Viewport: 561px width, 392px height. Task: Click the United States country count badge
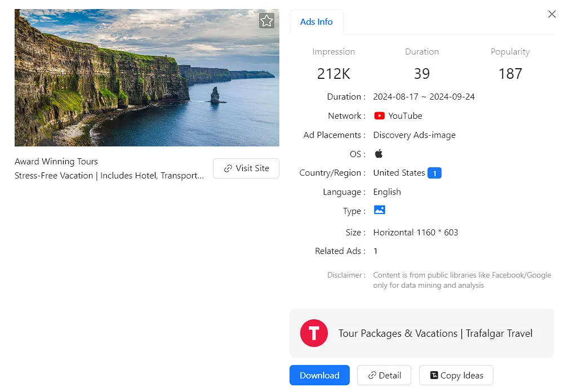pyautogui.click(x=434, y=173)
